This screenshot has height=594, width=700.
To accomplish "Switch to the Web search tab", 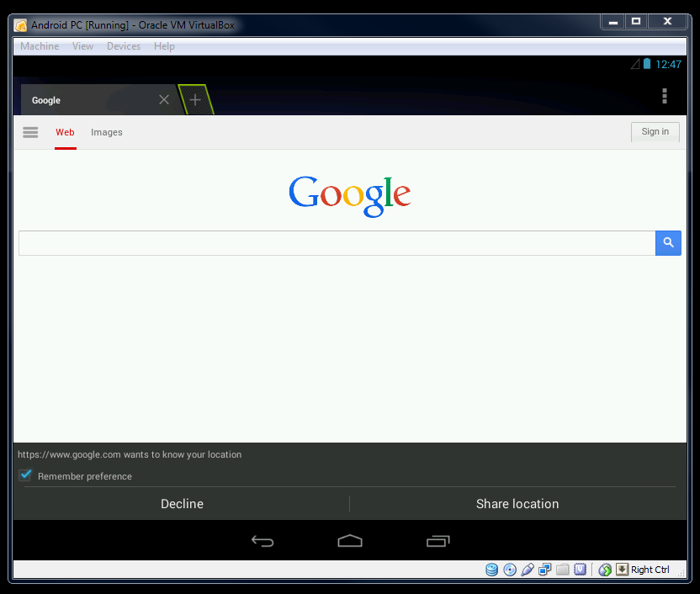I will (65, 133).
